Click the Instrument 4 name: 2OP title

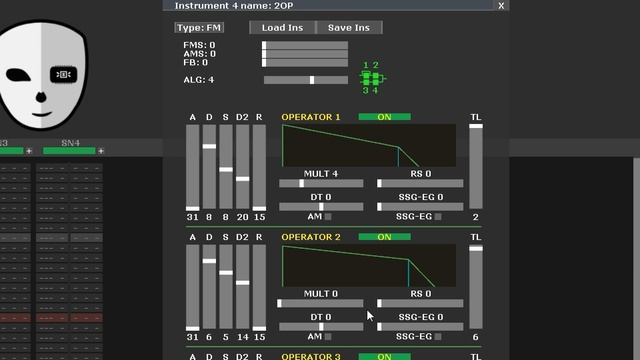pos(234,6)
